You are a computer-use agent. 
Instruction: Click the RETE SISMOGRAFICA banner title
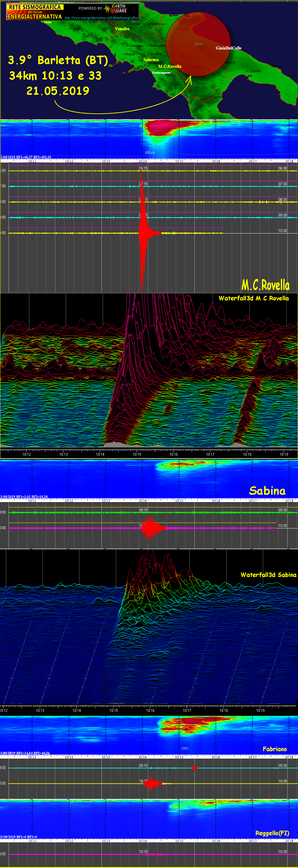tap(35, 7)
